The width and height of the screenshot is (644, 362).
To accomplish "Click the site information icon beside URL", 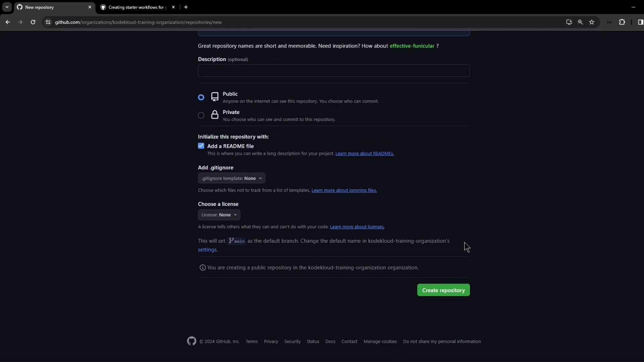I will [48, 22].
